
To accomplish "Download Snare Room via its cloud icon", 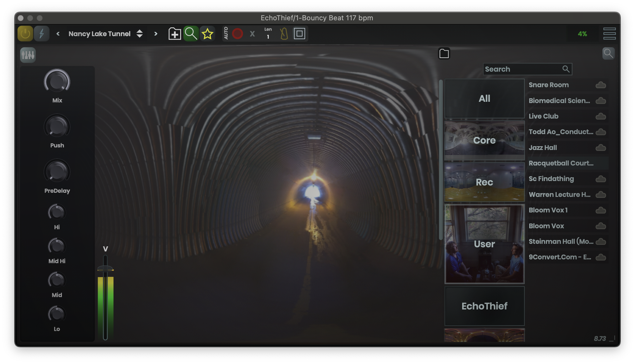I will point(600,85).
